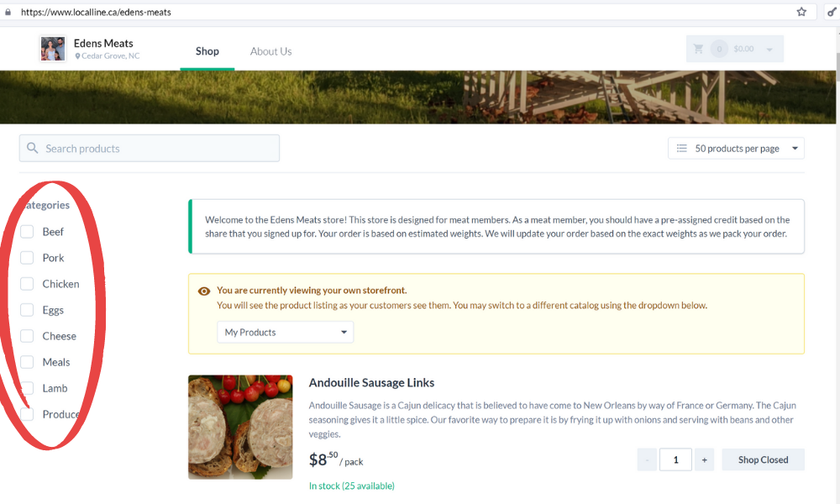Screen dimensions: 840x504
Task: Increase quantity with the plus button
Action: (x=704, y=459)
